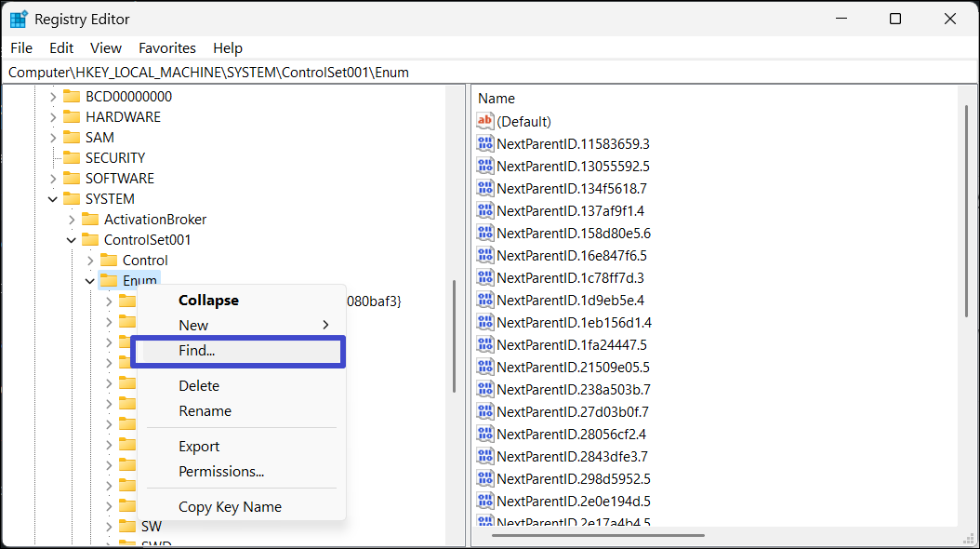Click the SW folder icon in tree
The width and height of the screenshot is (980, 549).
click(x=127, y=527)
